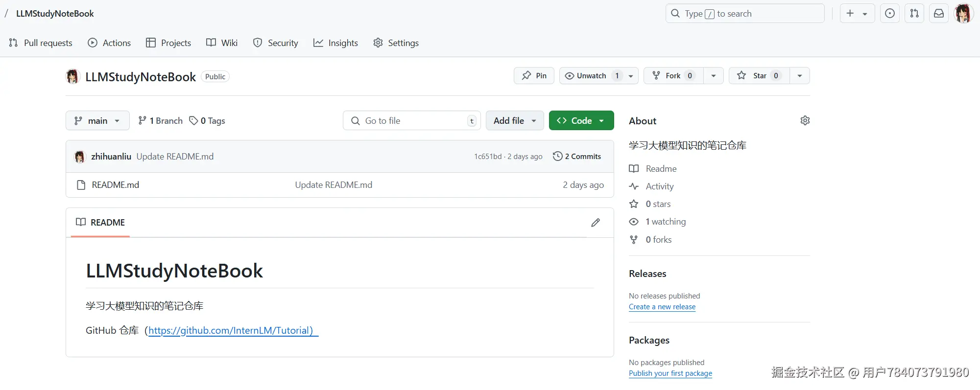Star this repository
The height and width of the screenshot is (390, 980).
[x=759, y=76]
